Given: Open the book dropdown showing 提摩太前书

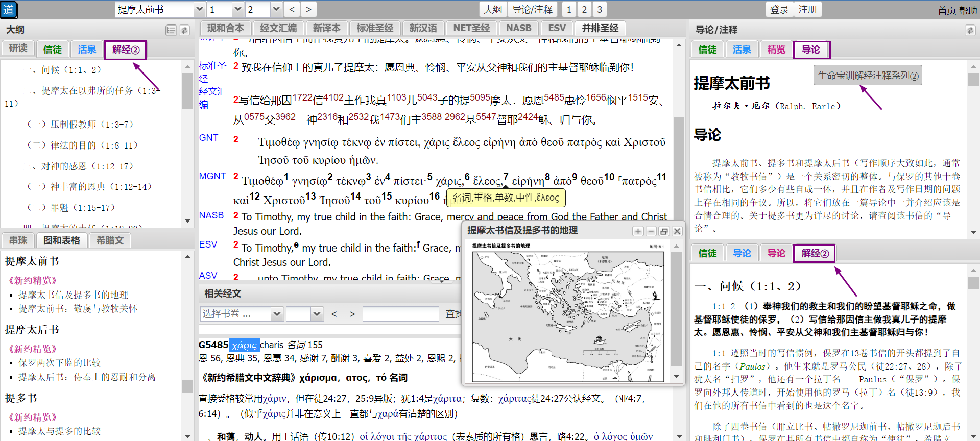Looking at the screenshot, I should pos(199,9).
